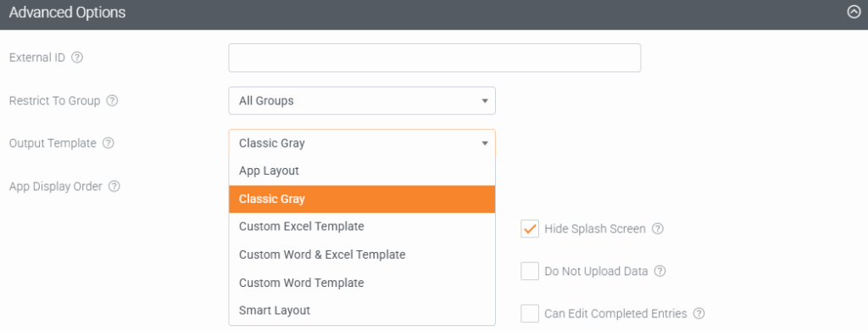Open help icon beside Can Edit Completed Entries
This screenshot has width=868, height=331.
699,314
